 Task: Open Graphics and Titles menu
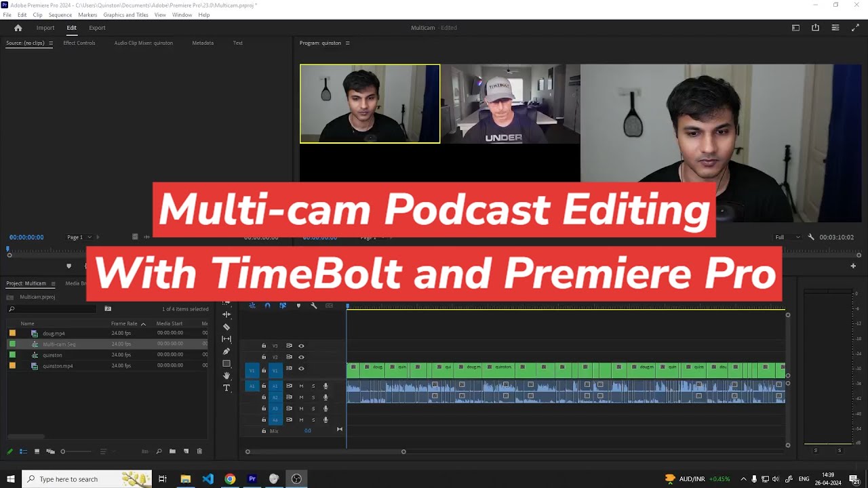tap(125, 15)
